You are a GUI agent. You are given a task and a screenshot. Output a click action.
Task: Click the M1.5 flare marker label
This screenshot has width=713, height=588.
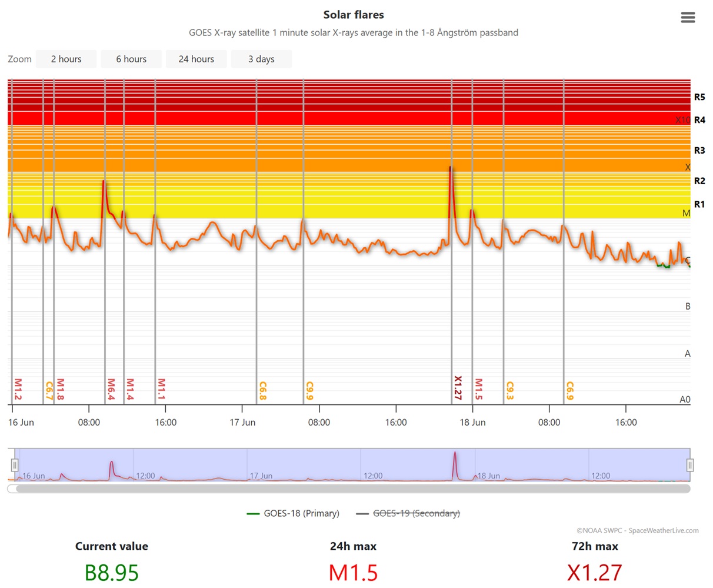(479, 389)
